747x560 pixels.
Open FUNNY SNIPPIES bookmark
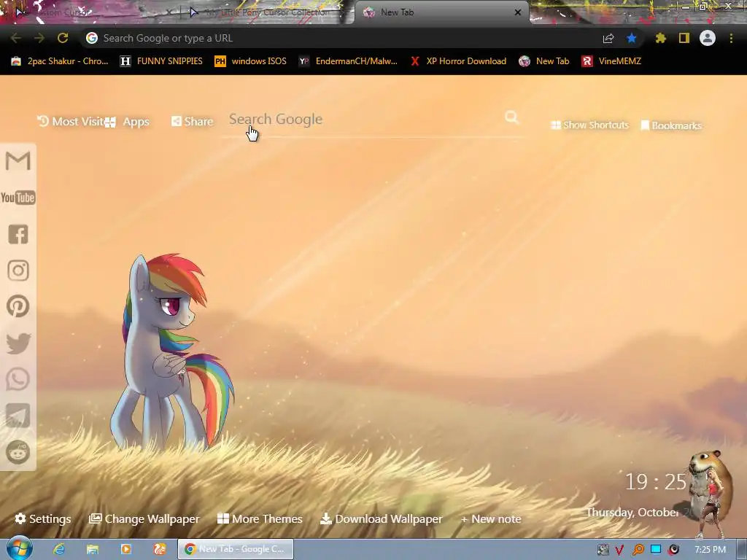pos(161,61)
